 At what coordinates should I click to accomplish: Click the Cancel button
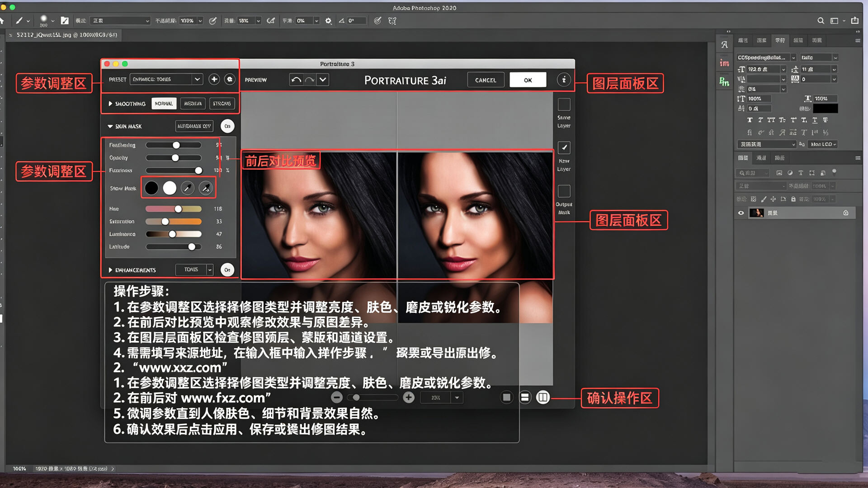click(486, 80)
